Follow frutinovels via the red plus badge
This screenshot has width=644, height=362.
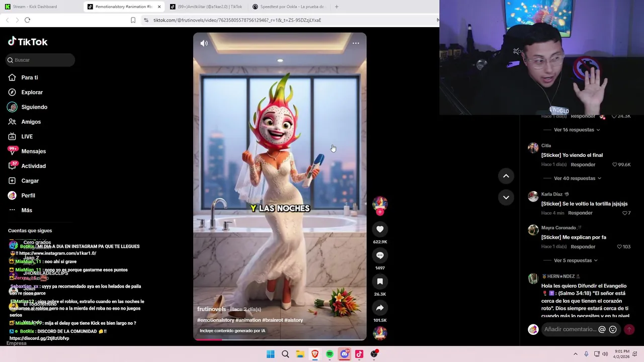[x=380, y=212]
